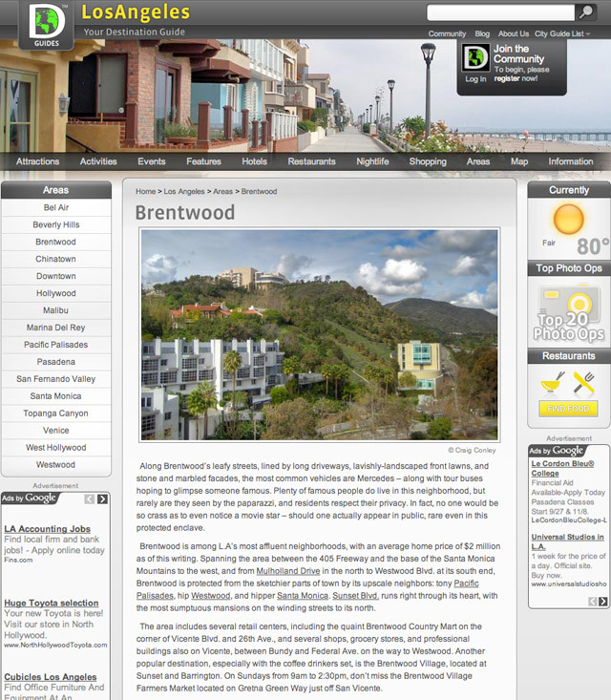The height and width of the screenshot is (700, 611).
Task: Select Santa Monica in Areas list
Action: (x=55, y=396)
